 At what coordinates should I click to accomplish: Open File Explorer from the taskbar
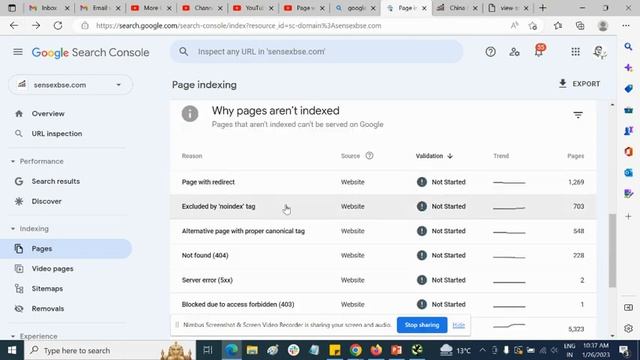point(252,350)
